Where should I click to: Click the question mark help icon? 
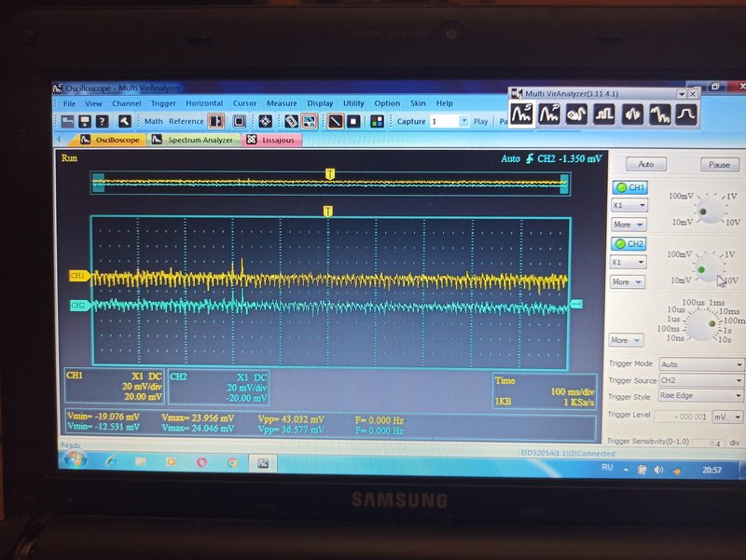pos(102,122)
